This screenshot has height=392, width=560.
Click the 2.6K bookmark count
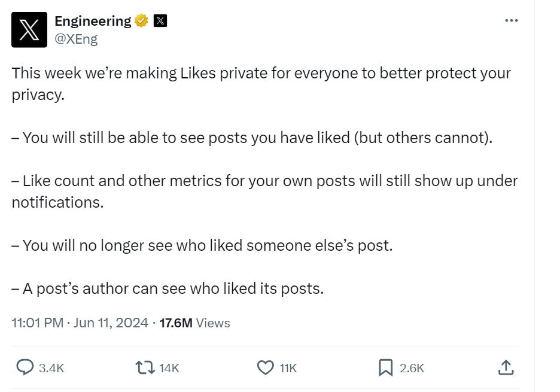click(x=412, y=368)
